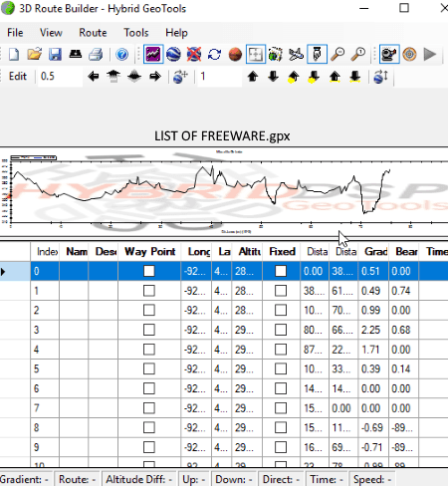Save the route using the floppy disk icon
448x486 pixels.
pyautogui.click(x=55, y=54)
